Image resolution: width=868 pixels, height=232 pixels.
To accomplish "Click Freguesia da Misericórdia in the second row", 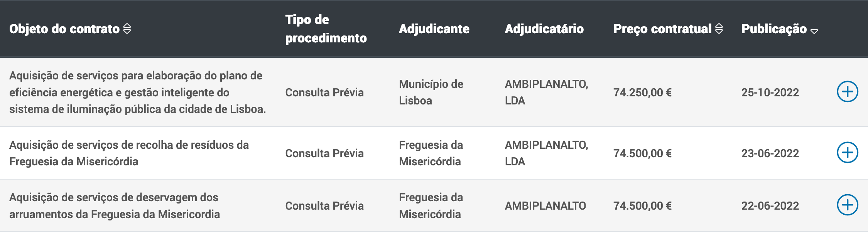I will coord(431,153).
